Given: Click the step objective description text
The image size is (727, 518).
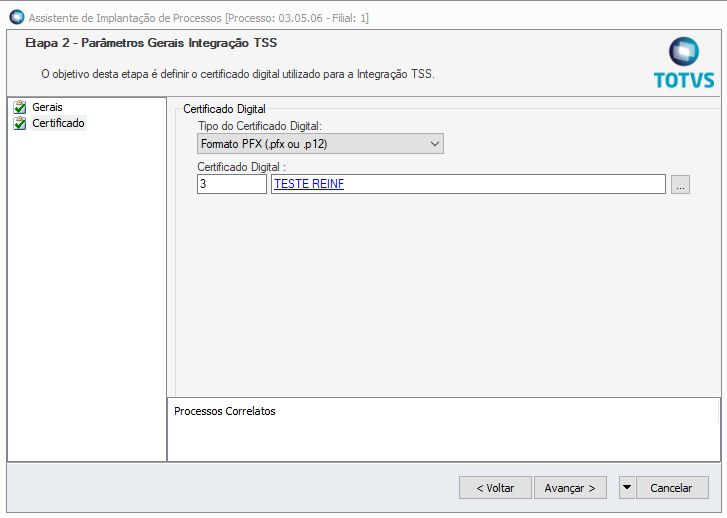Looking at the screenshot, I should [x=238, y=74].
